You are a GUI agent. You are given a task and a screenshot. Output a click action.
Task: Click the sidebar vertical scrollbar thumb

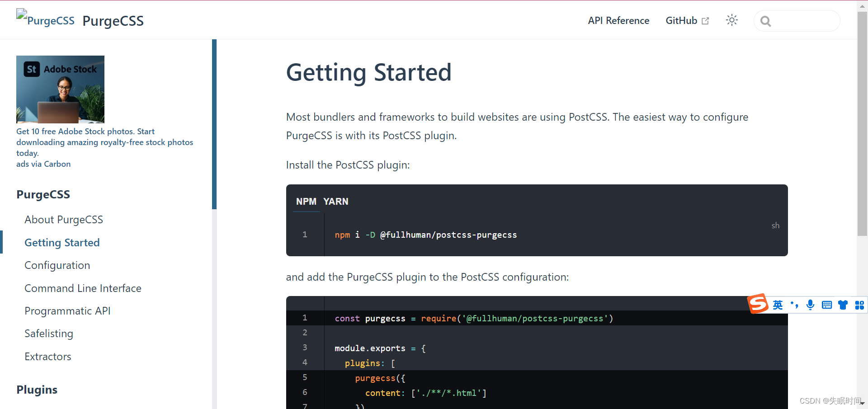pos(214,124)
